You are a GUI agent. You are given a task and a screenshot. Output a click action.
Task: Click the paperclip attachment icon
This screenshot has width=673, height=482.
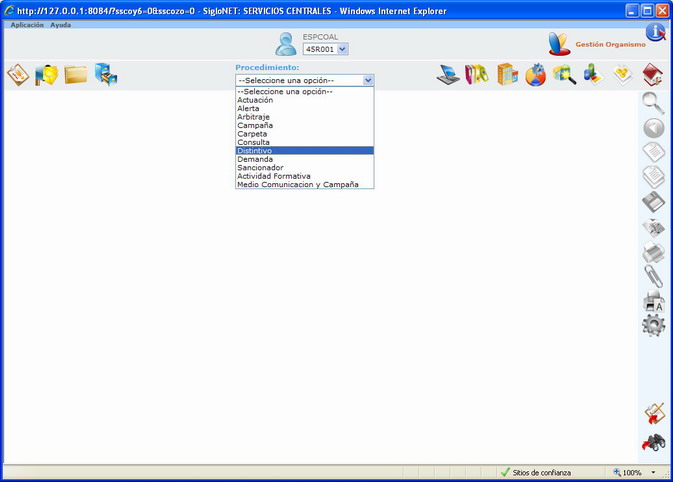[653, 276]
